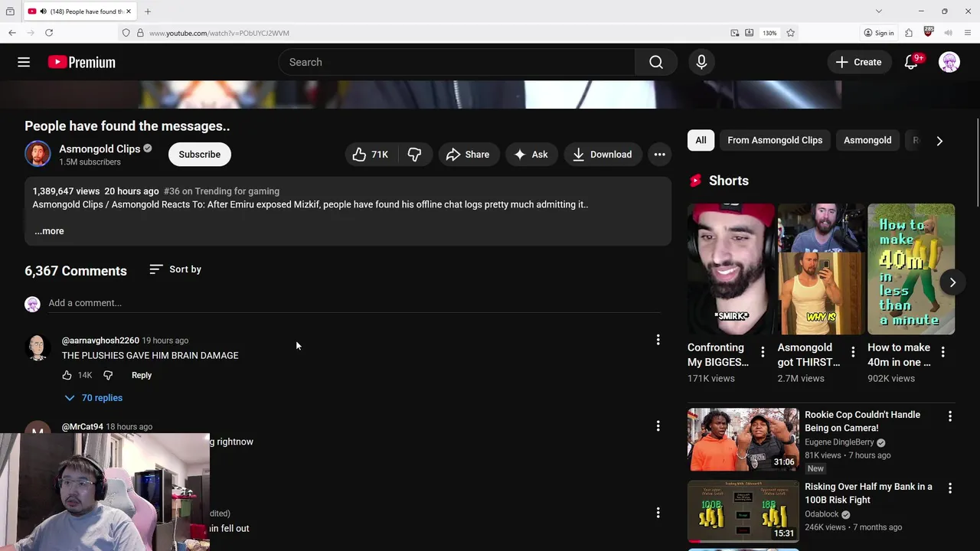The image size is (980, 551).
Task: Open options menu for MrCat94's comment
Action: point(658,426)
